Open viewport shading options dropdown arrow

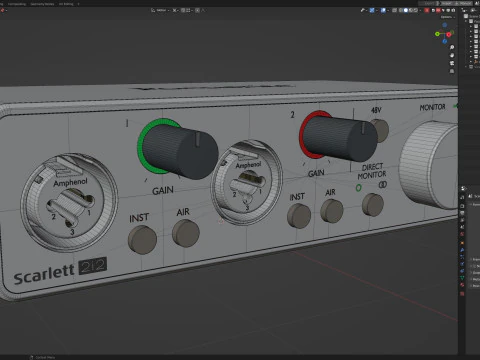click(x=420, y=10)
